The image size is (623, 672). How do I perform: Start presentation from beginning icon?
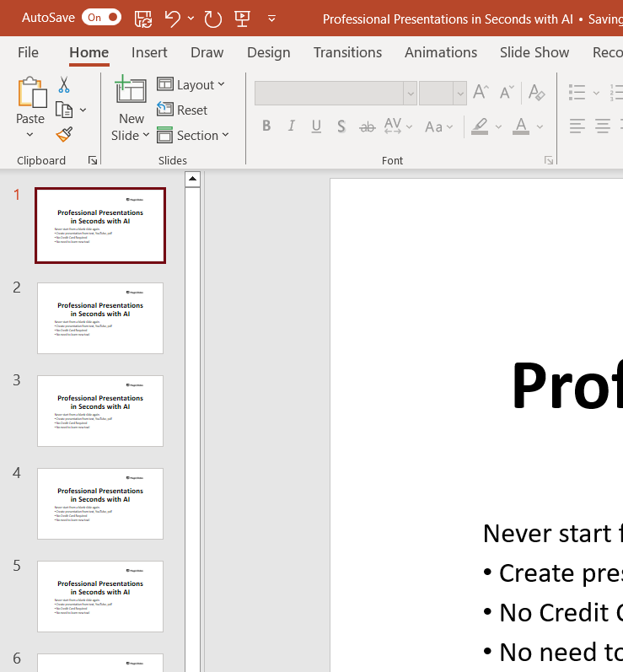[x=242, y=18]
